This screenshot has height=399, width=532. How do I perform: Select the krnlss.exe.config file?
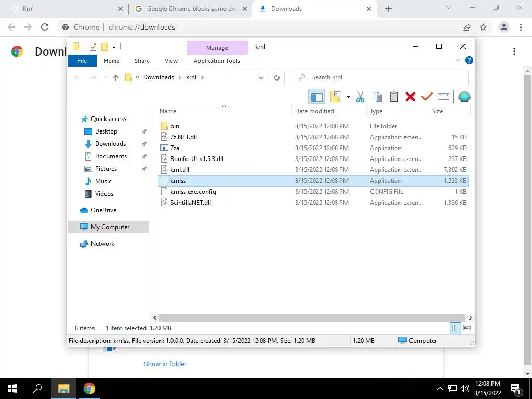[x=313, y=192]
